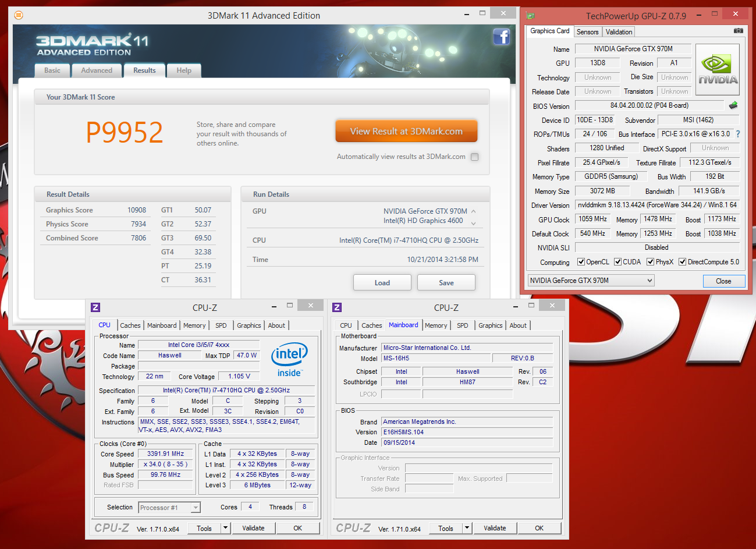This screenshot has height=549, width=756.
Task: Click the GPU-Z screenshot camera icon
Action: point(738,31)
